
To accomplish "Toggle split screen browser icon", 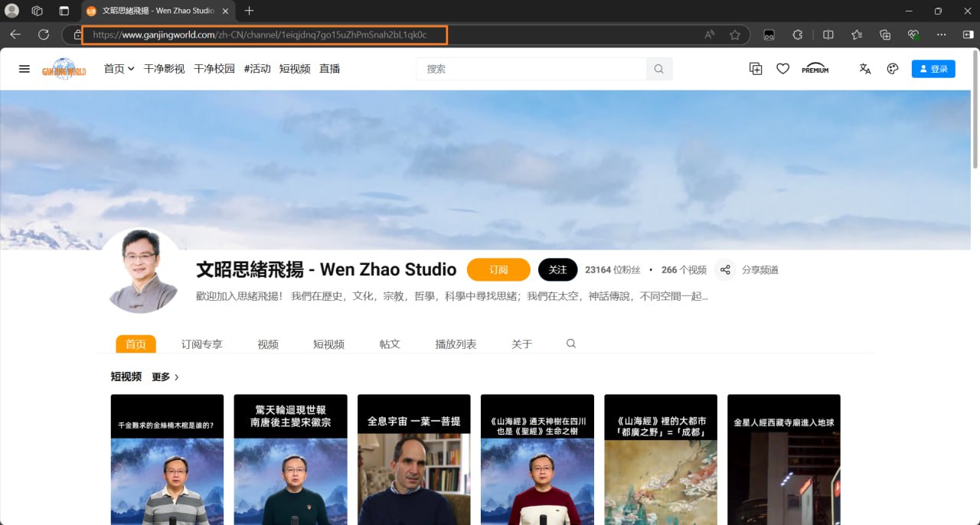I will (828, 34).
